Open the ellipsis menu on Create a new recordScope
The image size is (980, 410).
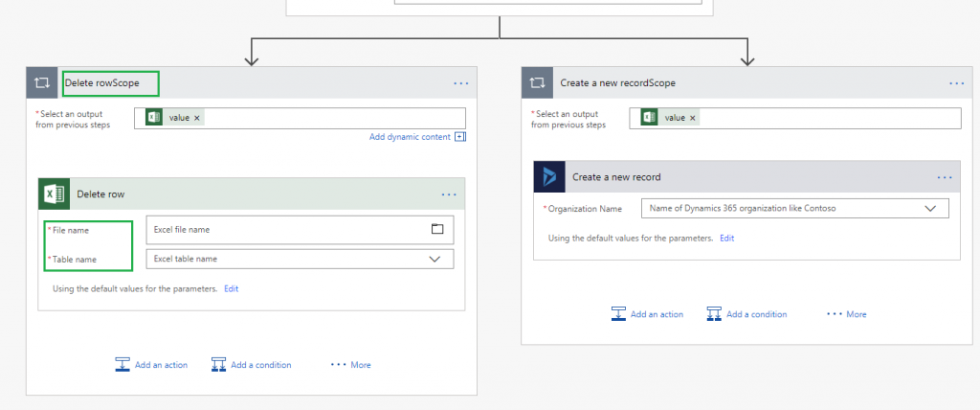tap(956, 83)
